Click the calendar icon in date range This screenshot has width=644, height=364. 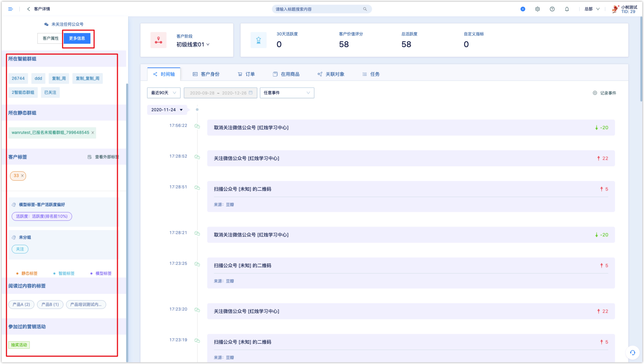(251, 93)
